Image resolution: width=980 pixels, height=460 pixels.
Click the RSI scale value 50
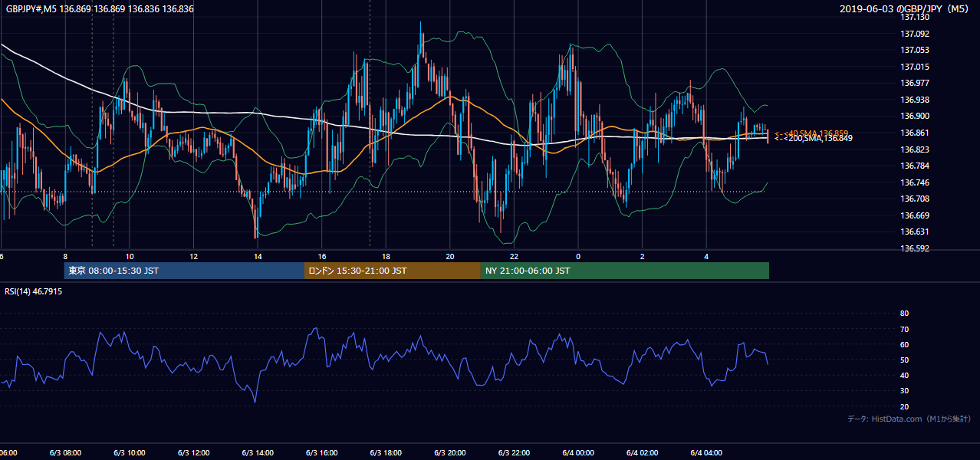coord(904,360)
